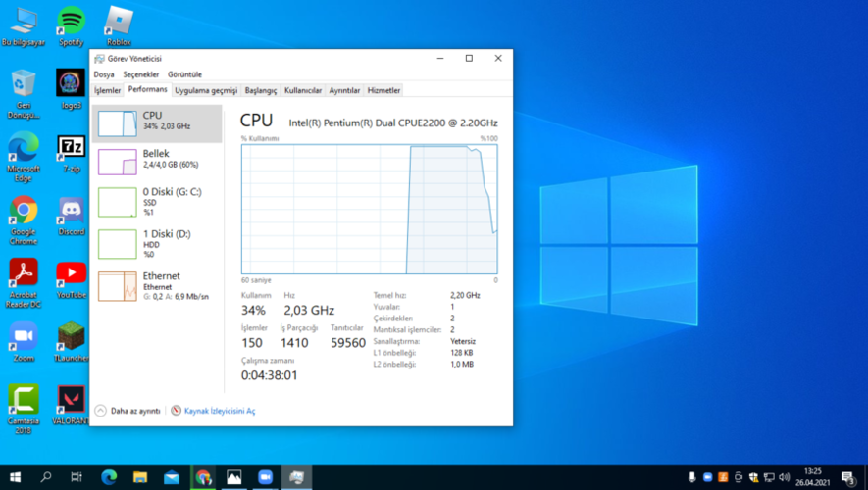This screenshot has height=490, width=868.
Task: Open the Dosya menu
Action: pyautogui.click(x=104, y=74)
